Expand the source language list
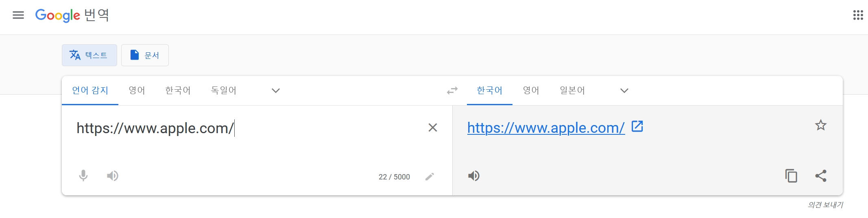The height and width of the screenshot is (218, 868). coord(276,91)
